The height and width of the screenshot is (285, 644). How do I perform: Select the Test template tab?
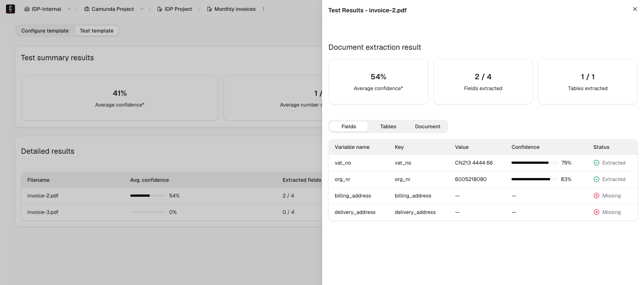pyautogui.click(x=97, y=31)
